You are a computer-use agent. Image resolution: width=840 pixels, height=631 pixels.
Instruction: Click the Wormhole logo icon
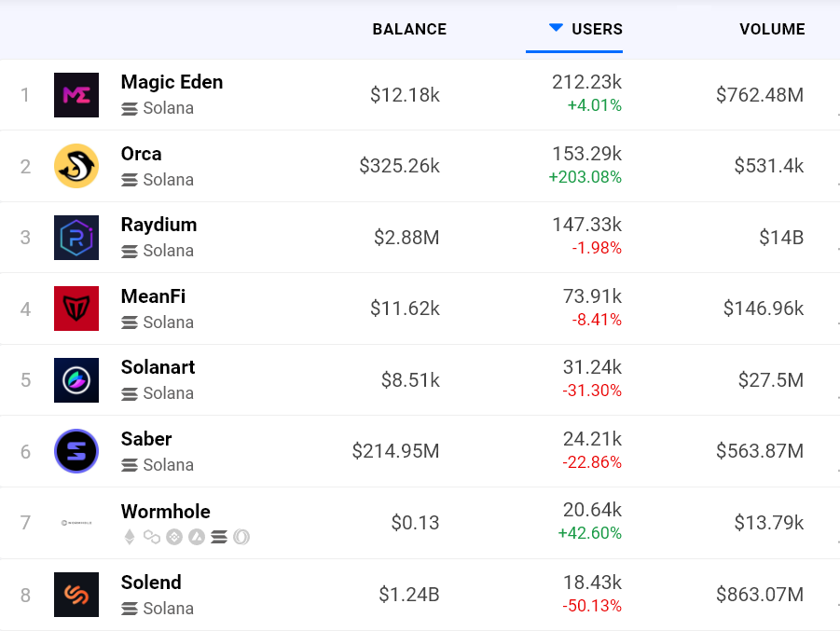tap(76, 523)
